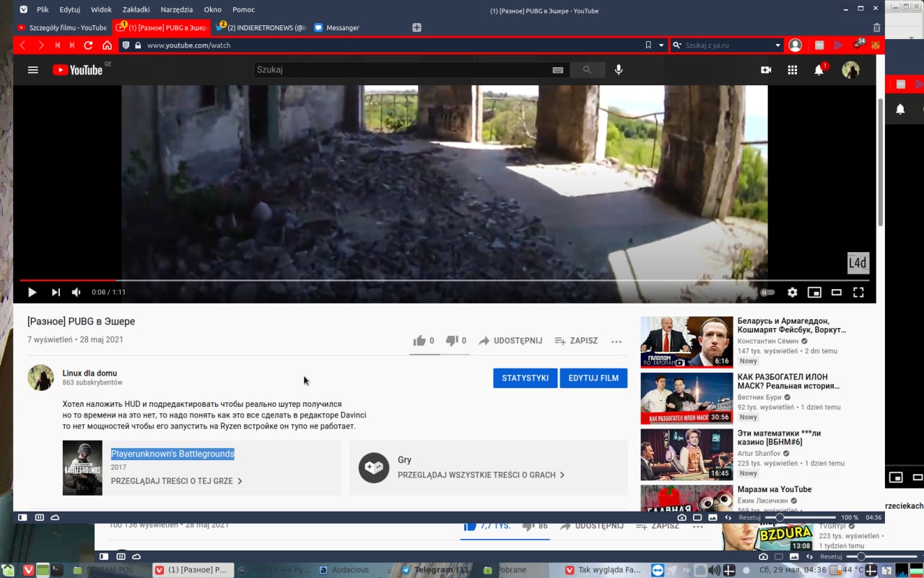Switch the player to miniplayer
924x578 pixels.
point(814,293)
